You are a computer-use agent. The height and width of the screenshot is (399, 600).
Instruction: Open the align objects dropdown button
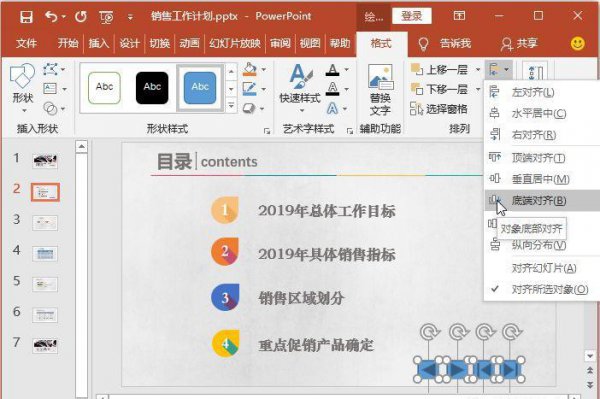pos(499,70)
